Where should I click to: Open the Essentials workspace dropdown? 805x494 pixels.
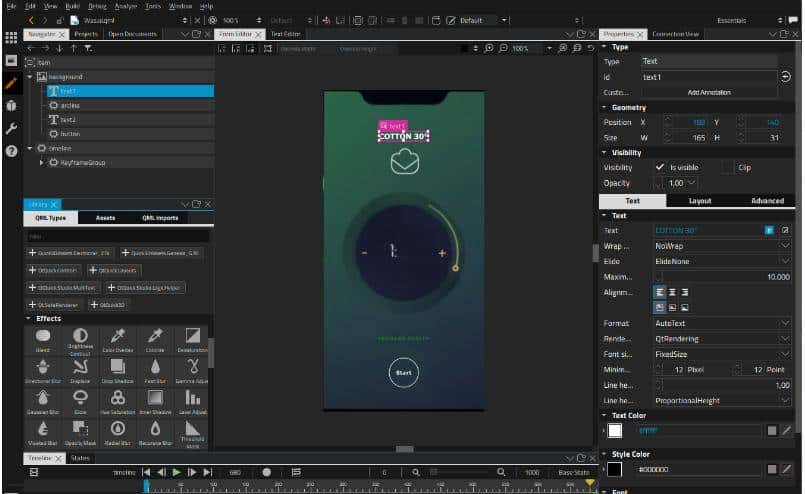(x=750, y=21)
